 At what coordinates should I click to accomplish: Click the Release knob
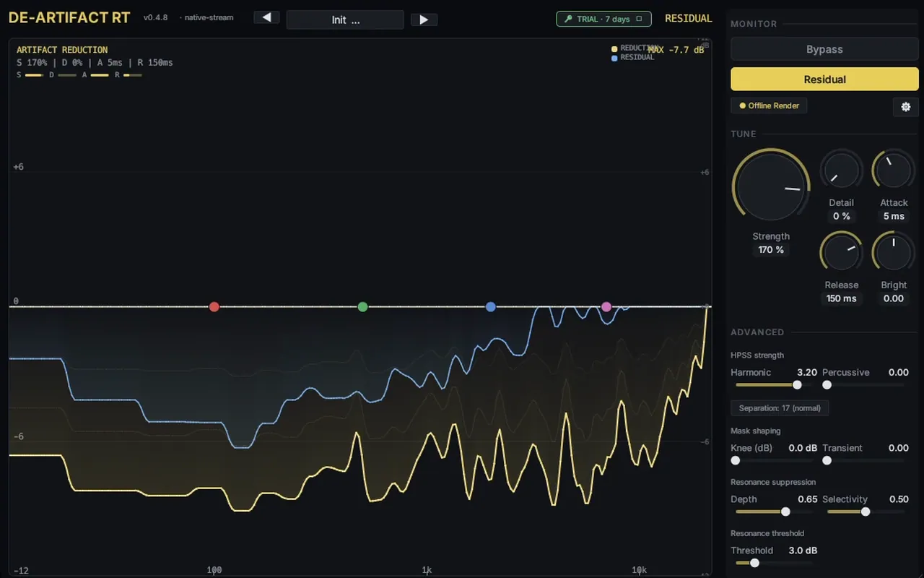click(x=841, y=253)
